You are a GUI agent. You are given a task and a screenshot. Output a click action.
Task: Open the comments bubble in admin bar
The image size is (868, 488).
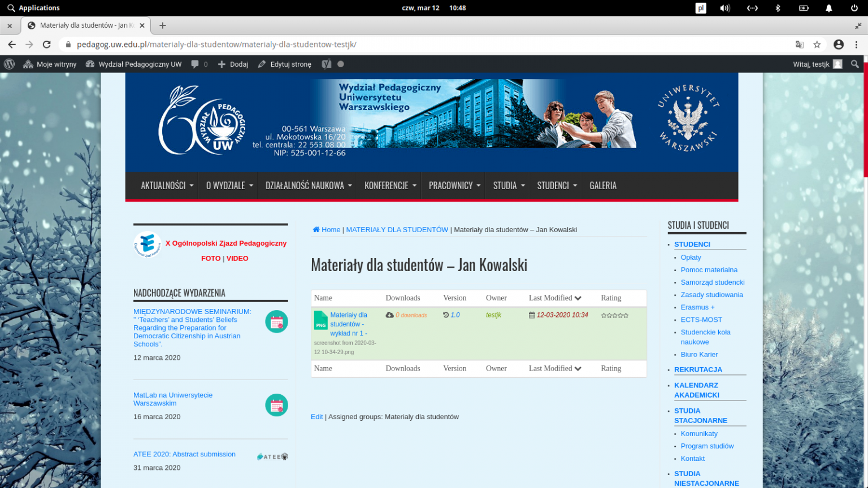coord(195,64)
